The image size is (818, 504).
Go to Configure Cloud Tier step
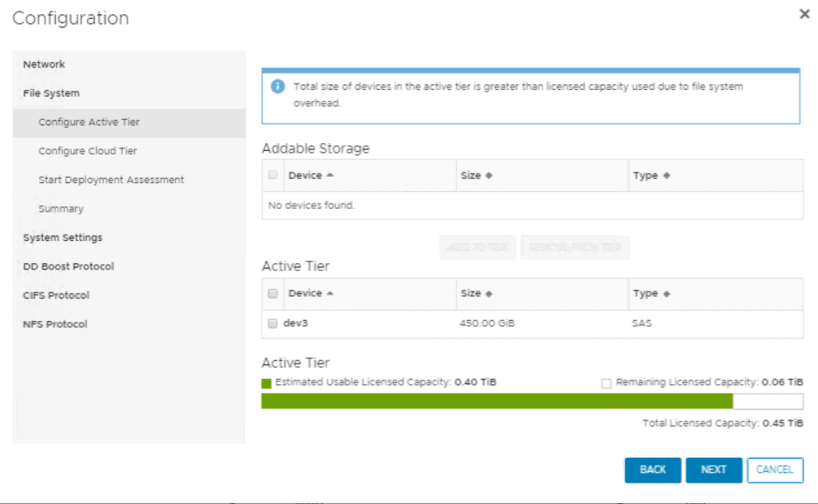(x=88, y=151)
